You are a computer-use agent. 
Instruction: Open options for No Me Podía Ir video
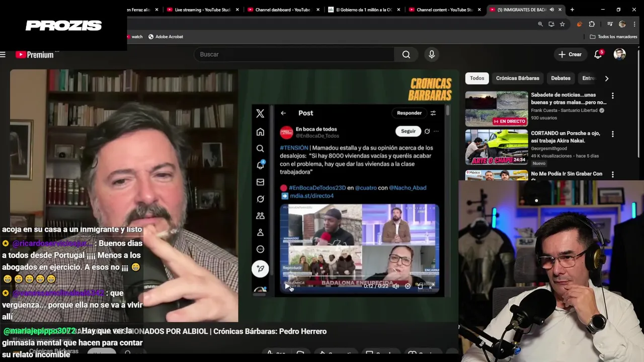(612, 174)
